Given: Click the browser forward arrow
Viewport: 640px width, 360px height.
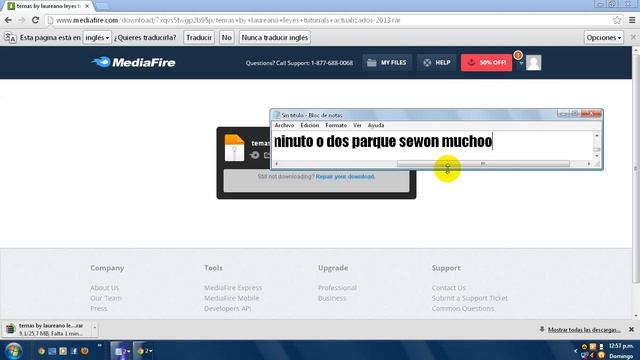Looking at the screenshot, I should (22, 20).
